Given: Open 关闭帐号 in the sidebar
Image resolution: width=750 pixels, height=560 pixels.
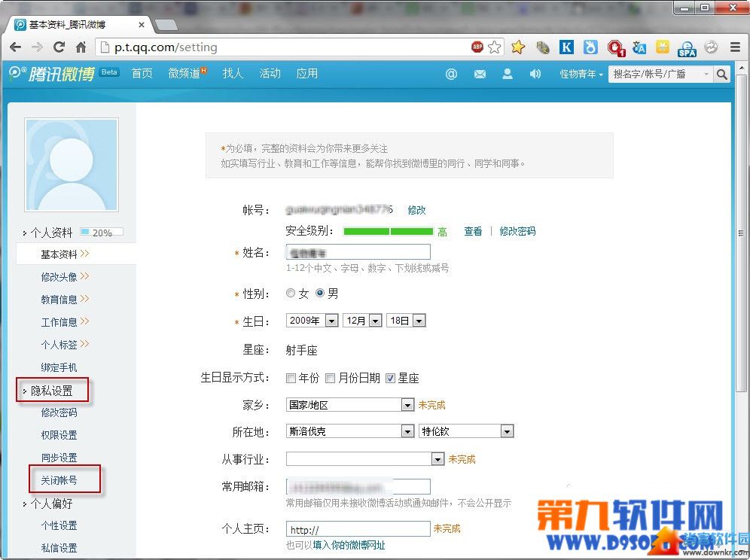Looking at the screenshot, I should (x=59, y=480).
